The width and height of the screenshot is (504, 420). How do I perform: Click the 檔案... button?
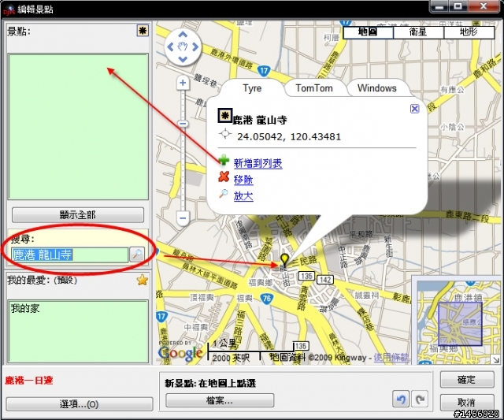tap(220, 400)
